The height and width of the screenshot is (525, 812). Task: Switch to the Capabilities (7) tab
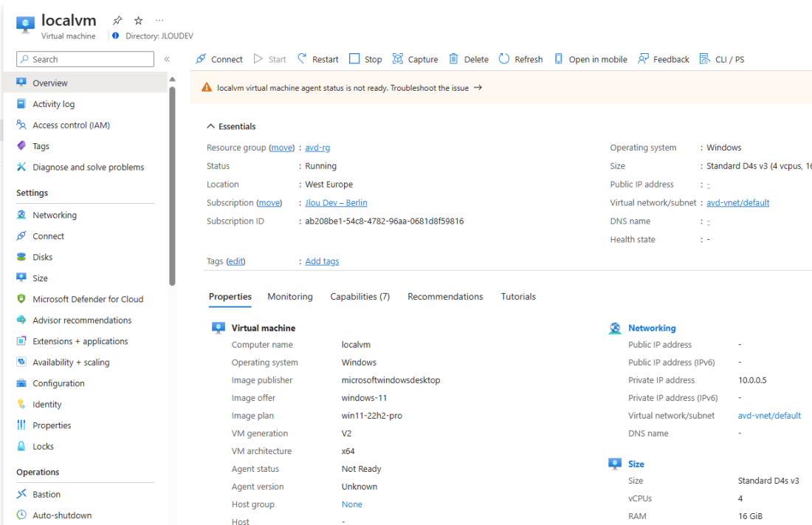coord(359,296)
